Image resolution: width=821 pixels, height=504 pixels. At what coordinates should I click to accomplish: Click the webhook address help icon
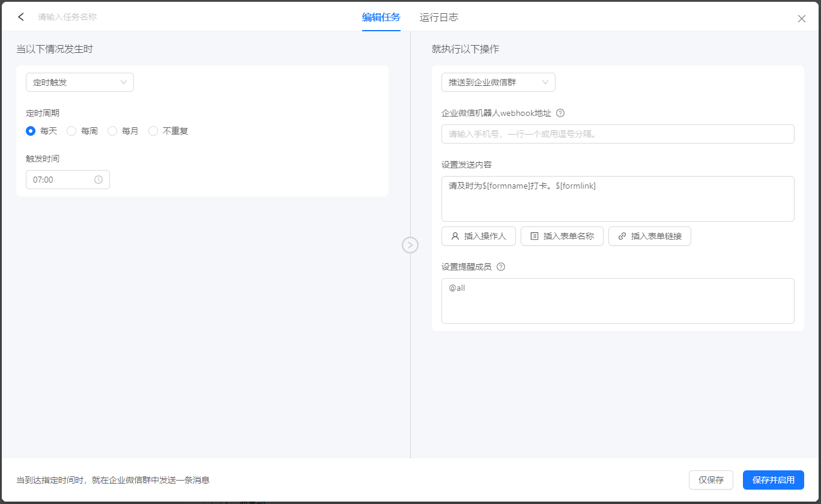(560, 113)
